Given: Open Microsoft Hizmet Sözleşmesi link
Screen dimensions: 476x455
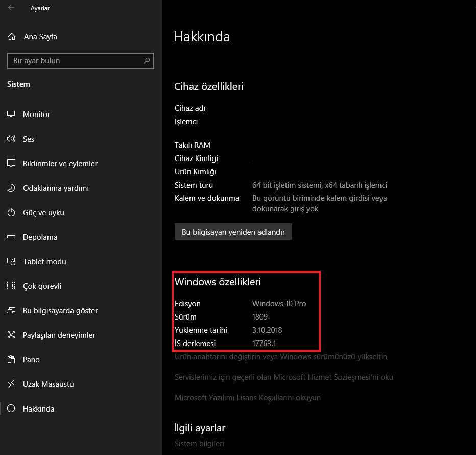Looking at the screenshot, I should 283,377.
